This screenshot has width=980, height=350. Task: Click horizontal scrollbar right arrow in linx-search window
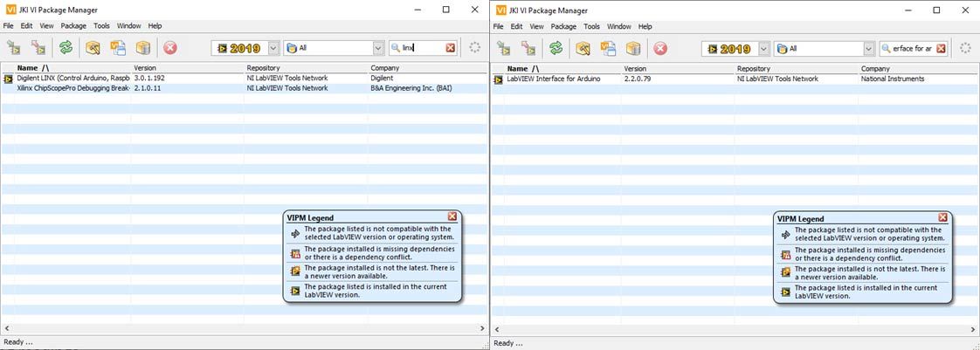point(482,328)
